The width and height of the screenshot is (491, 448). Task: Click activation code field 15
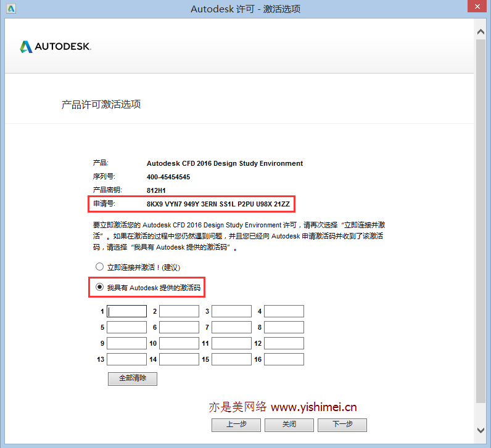click(x=232, y=359)
